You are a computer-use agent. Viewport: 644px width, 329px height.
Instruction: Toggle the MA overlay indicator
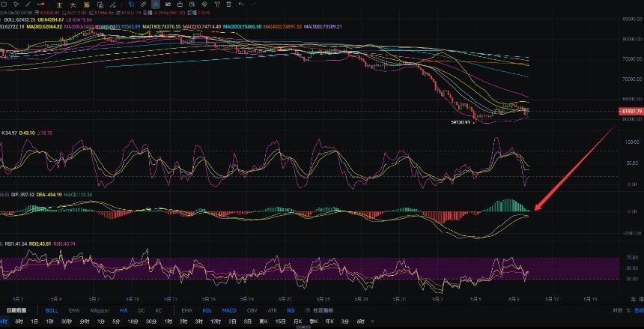click(x=124, y=310)
